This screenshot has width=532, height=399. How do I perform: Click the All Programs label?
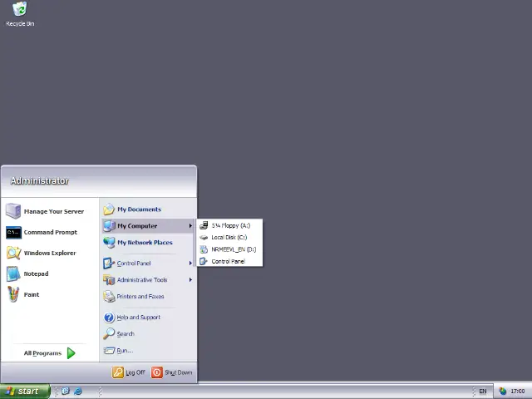point(42,353)
